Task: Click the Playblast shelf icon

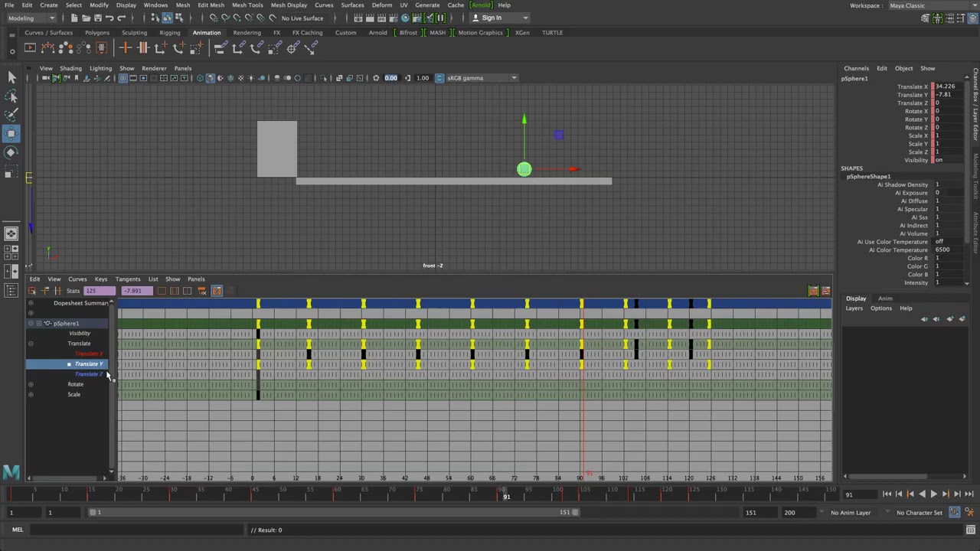Action: tap(30, 48)
